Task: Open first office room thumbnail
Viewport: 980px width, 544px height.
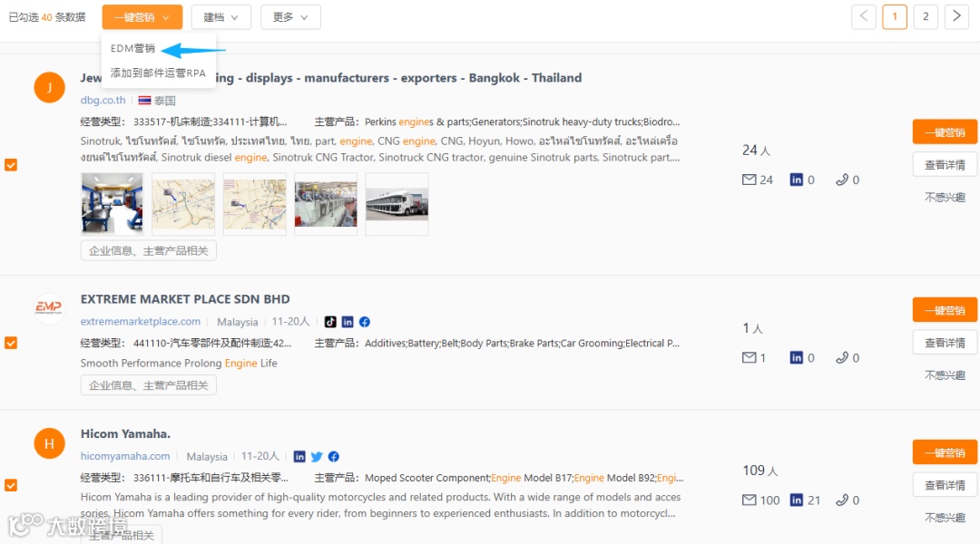Action: [x=112, y=204]
